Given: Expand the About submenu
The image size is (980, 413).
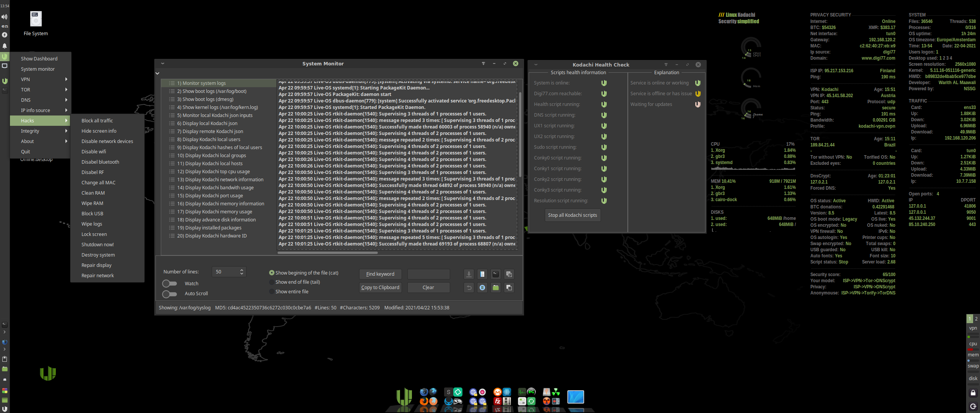Looking at the screenshot, I should (x=40, y=141).
